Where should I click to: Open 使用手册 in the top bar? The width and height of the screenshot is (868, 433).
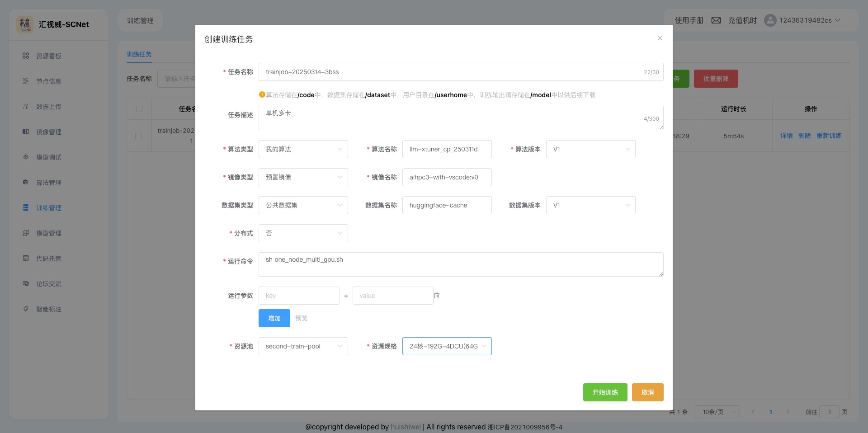pos(689,20)
